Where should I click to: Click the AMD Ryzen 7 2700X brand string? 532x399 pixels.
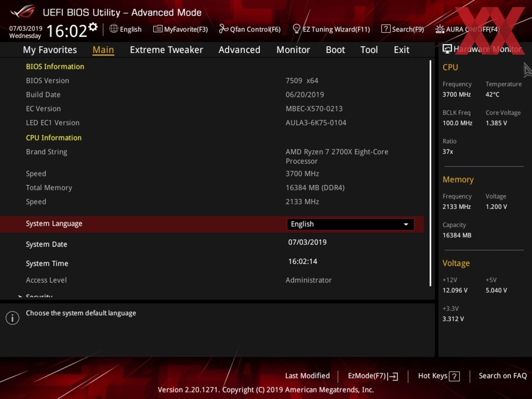click(x=337, y=156)
